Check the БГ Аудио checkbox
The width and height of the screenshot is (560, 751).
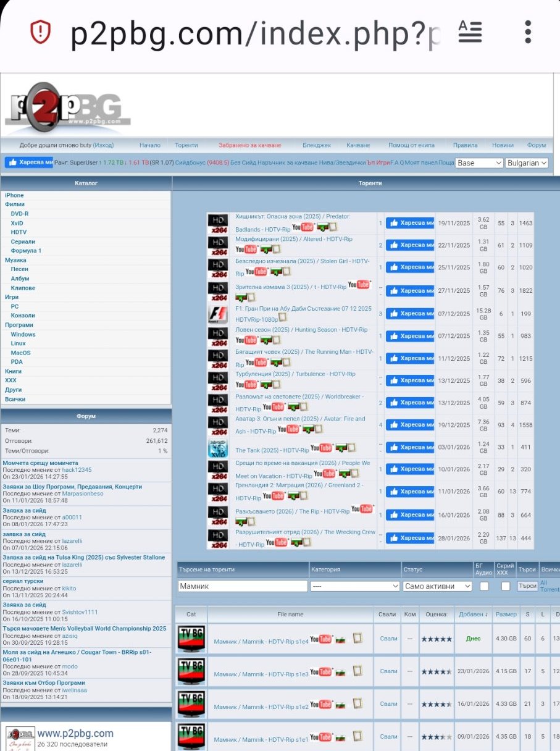coord(484,586)
